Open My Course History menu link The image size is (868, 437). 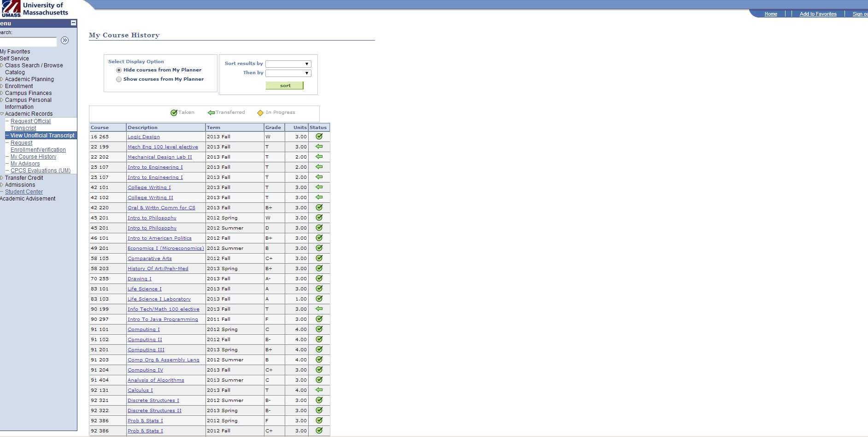pos(33,157)
